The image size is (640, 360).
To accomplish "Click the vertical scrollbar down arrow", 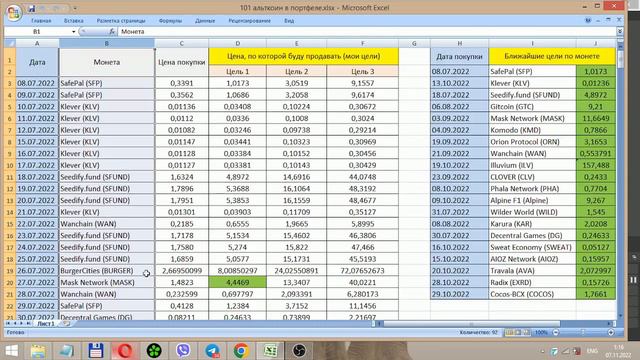I will pos(620,316).
